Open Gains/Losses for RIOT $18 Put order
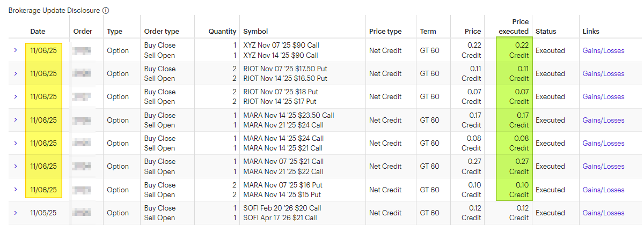The image size is (644, 225). 603,97
